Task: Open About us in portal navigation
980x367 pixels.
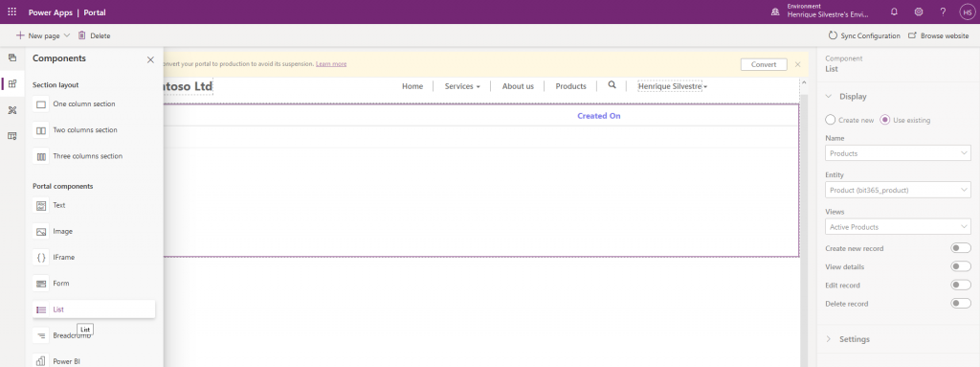Action: [518, 86]
